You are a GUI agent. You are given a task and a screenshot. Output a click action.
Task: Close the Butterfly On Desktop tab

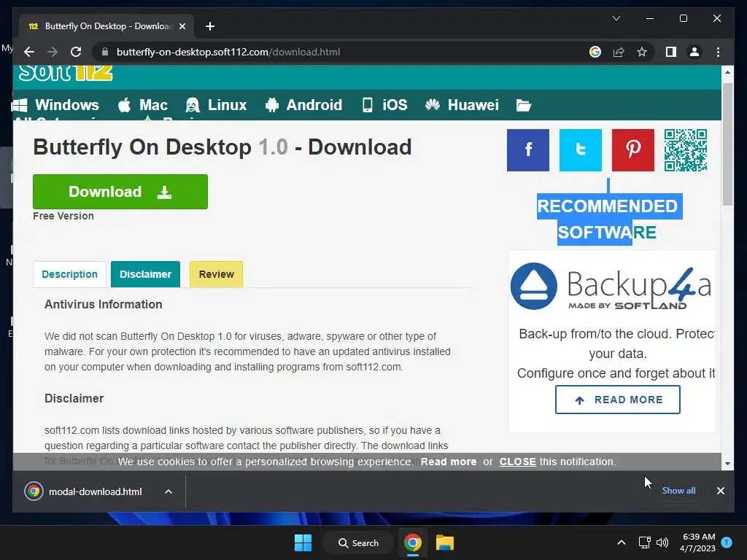[182, 26]
